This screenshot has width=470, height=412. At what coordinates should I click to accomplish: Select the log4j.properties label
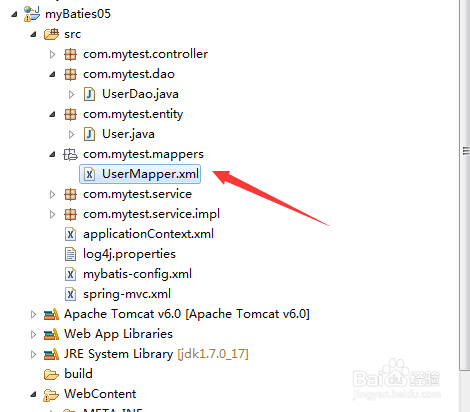pos(129,254)
